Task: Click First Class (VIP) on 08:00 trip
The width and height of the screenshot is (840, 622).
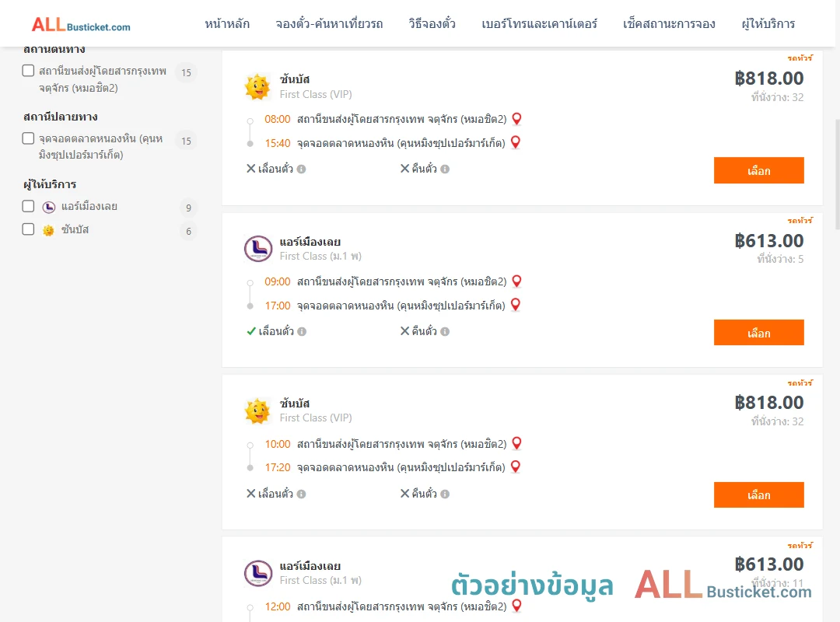Action: pyautogui.click(x=316, y=94)
